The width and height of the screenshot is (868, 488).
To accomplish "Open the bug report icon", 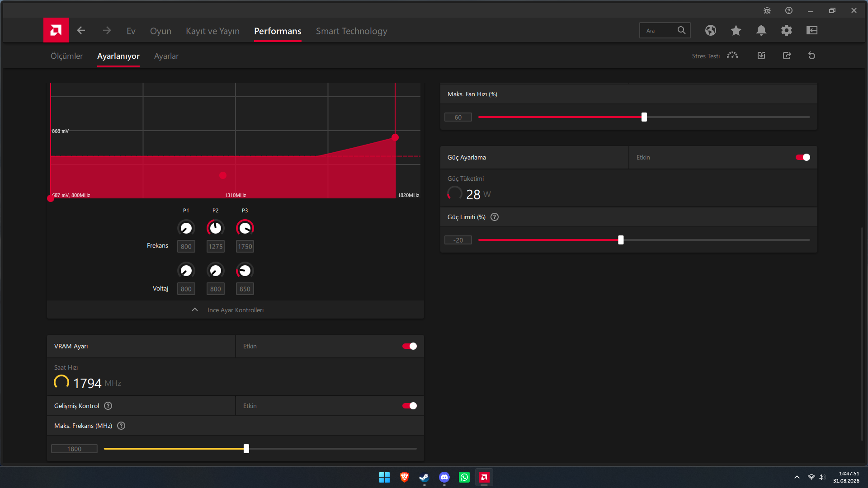I will 767,10.
